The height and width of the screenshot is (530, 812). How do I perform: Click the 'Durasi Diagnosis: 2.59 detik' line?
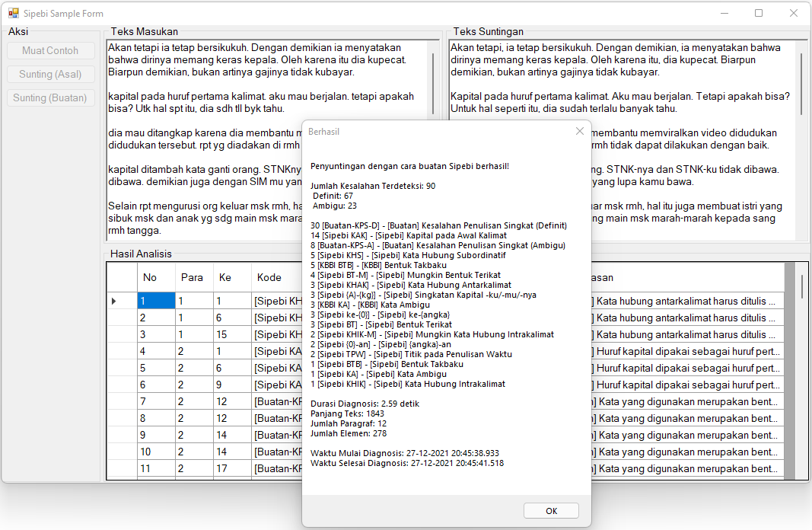[x=365, y=404]
